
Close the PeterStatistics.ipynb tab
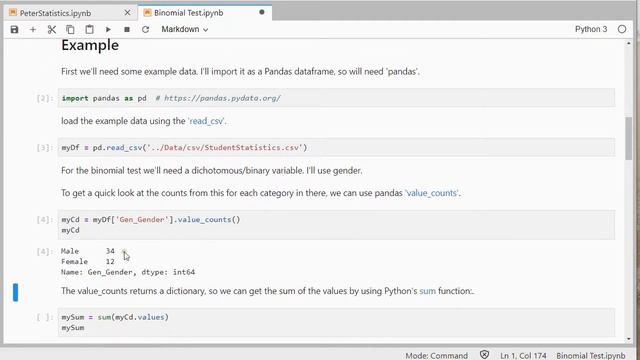[127, 13]
